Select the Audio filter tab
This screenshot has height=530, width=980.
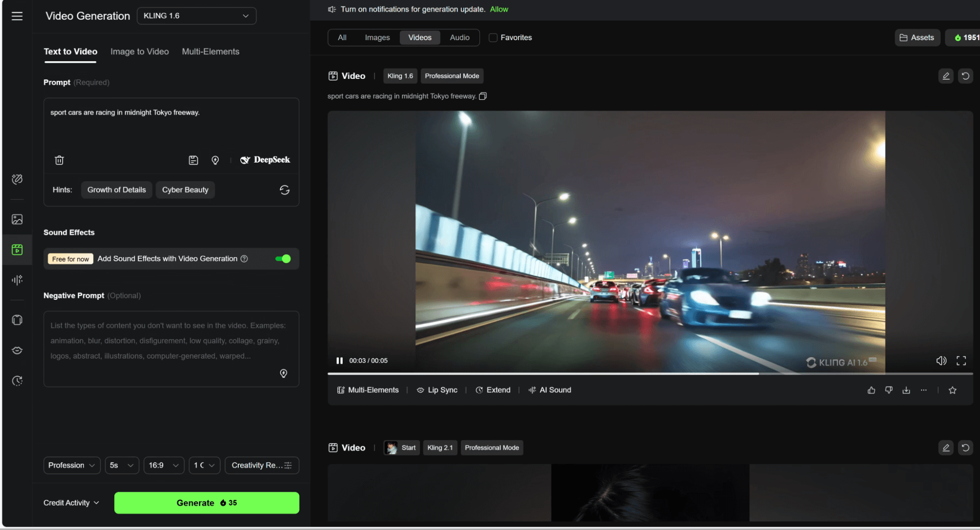pos(459,38)
